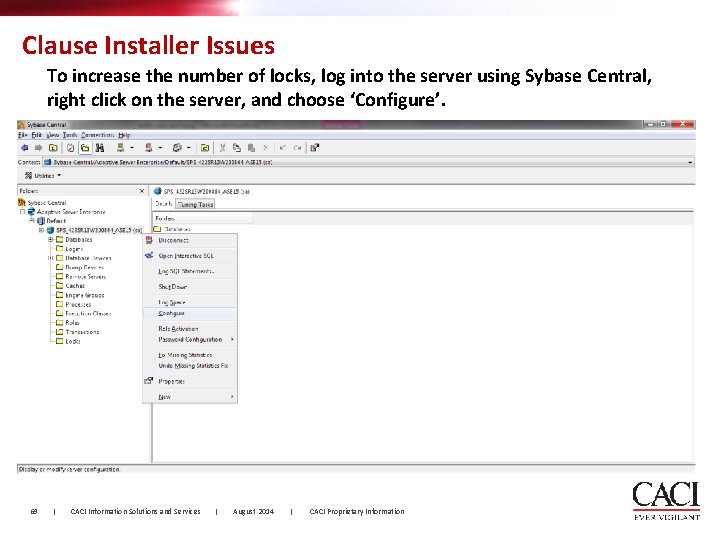Open the View menu
Screen dimensions: 720x540
pyautogui.click(x=53, y=135)
